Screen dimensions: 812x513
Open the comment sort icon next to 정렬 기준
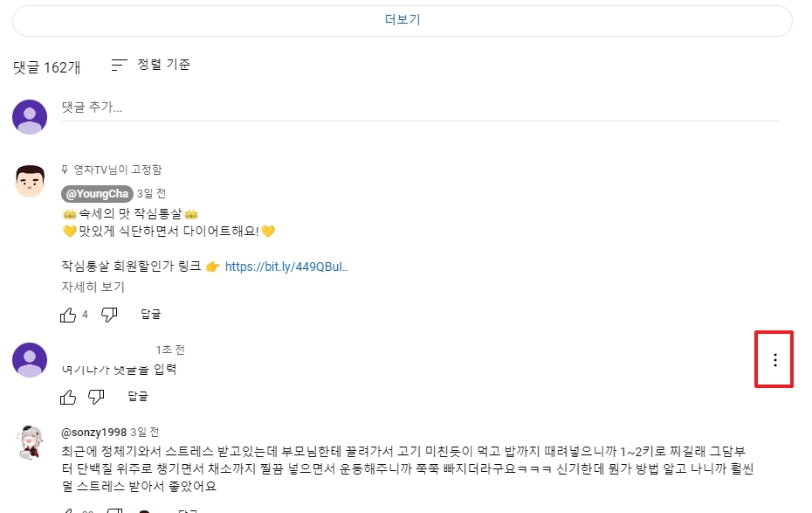click(118, 65)
